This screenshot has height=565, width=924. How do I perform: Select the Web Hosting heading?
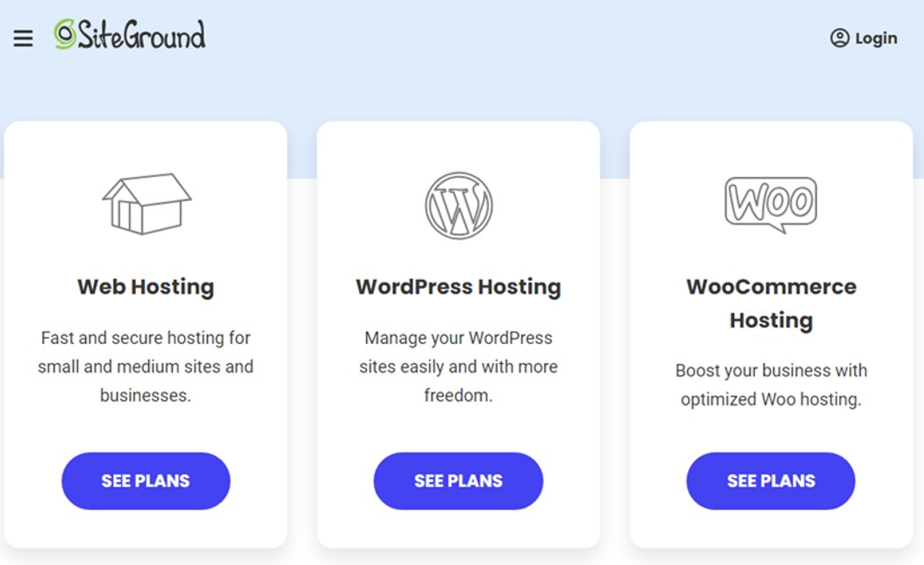pos(146,287)
